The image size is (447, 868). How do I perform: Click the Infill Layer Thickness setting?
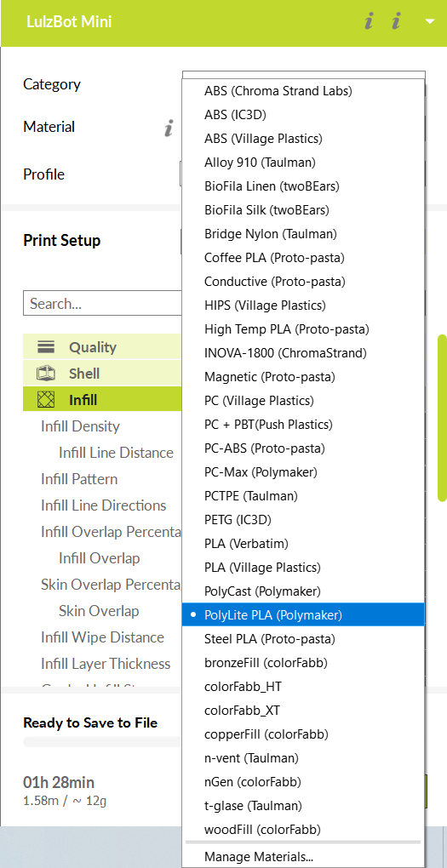[x=106, y=664]
